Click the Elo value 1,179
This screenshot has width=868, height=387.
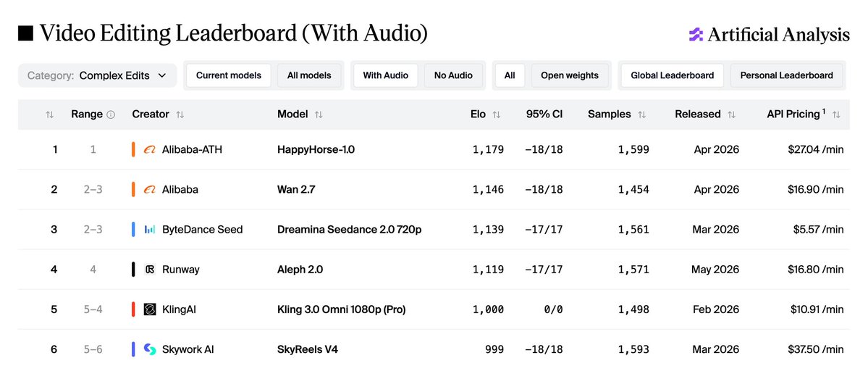tap(488, 150)
